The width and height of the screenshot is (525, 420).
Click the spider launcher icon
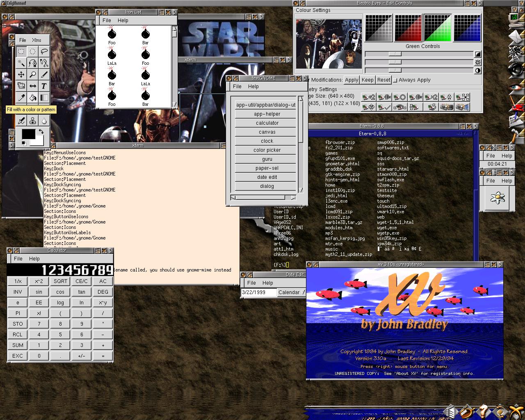(515, 53)
